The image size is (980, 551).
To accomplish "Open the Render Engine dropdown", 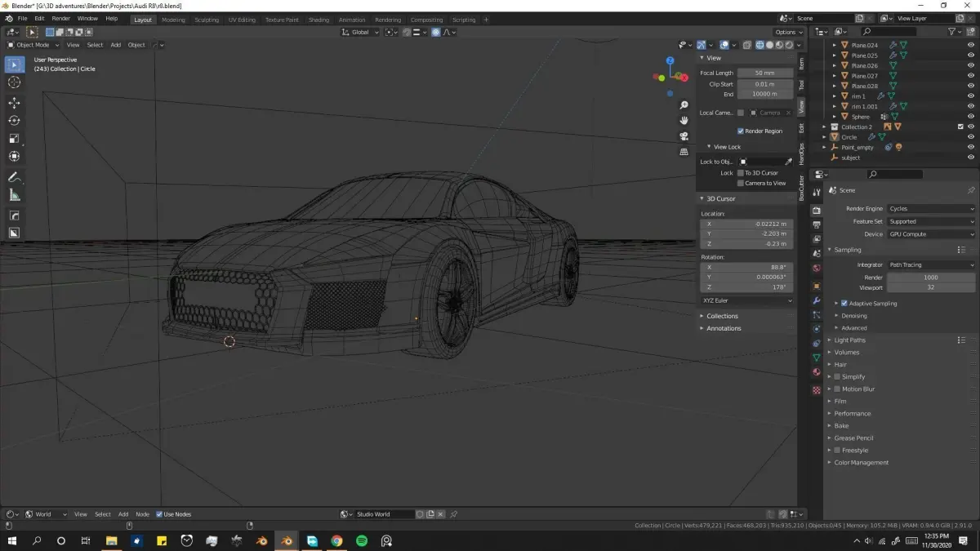I will tap(931, 209).
